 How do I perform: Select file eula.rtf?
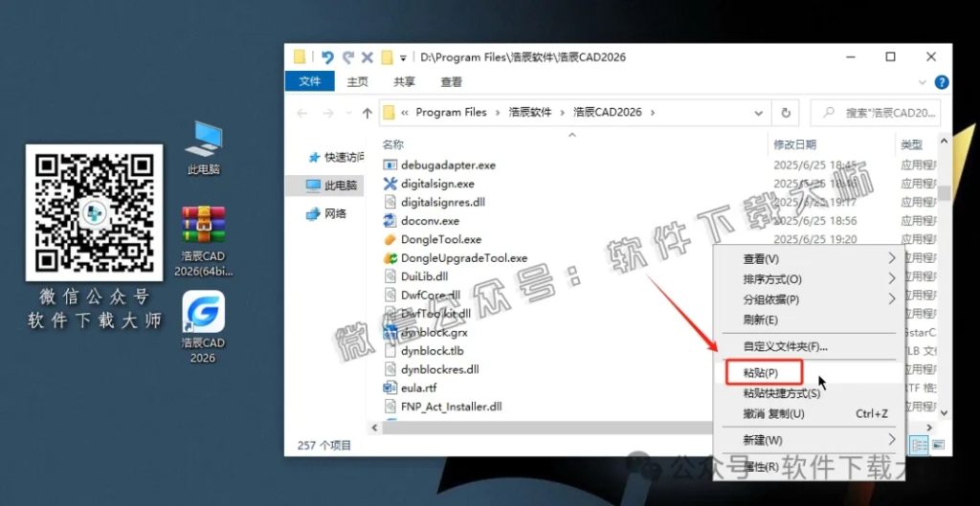[419, 388]
